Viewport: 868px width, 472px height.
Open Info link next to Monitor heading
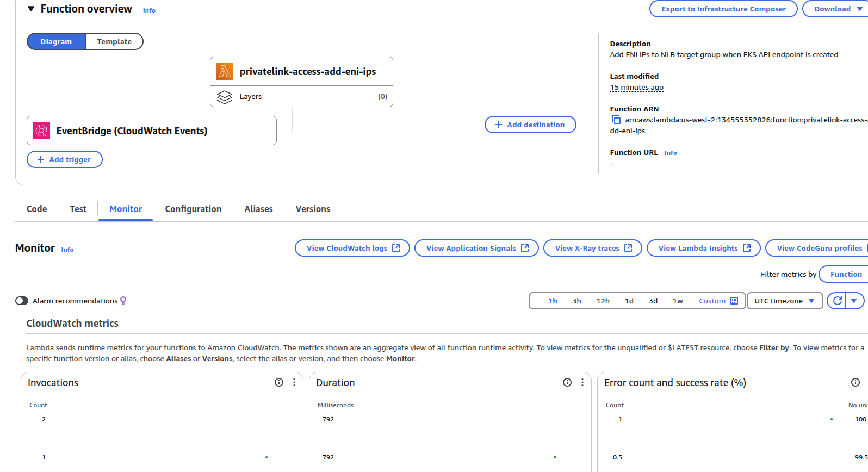click(67, 250)
